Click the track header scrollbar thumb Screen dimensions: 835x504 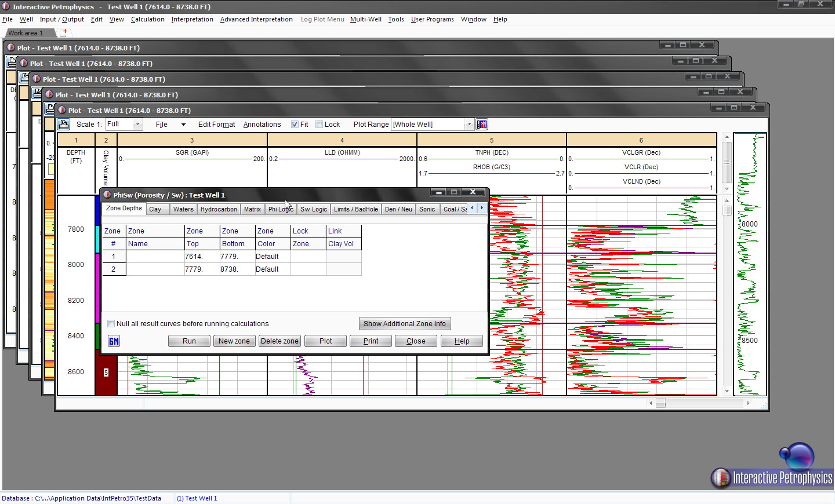[727, 162]
